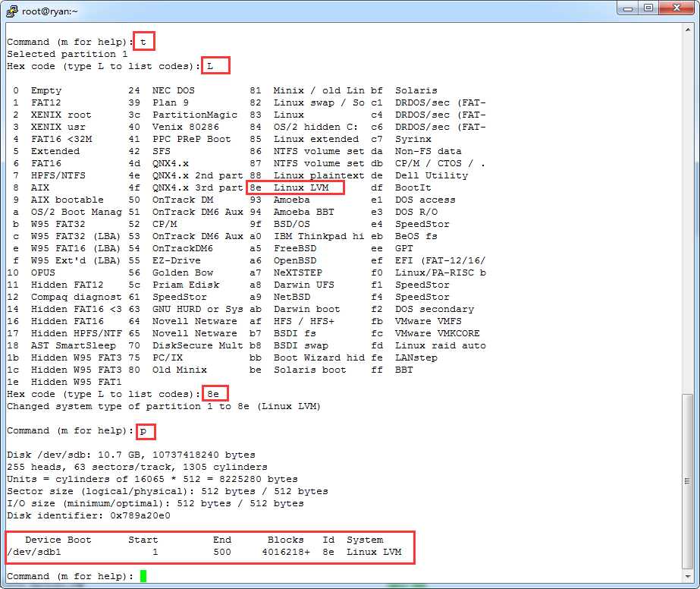Minimize the root@ryan terminal window
700x589 pixels.
[x=628, y=8]
